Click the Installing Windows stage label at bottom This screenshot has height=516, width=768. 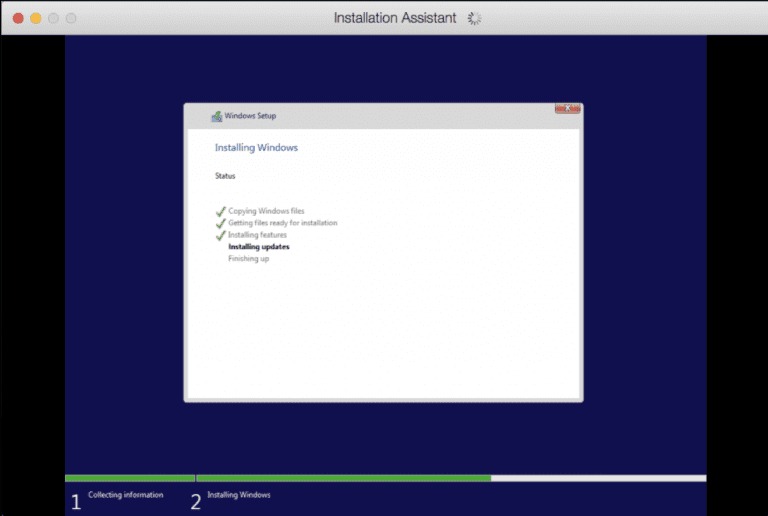pos(238,495)
